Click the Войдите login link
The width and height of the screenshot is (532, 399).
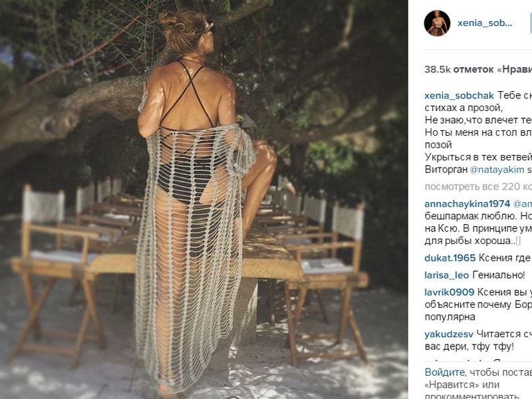pyautogui.click(x=444, y=372)
